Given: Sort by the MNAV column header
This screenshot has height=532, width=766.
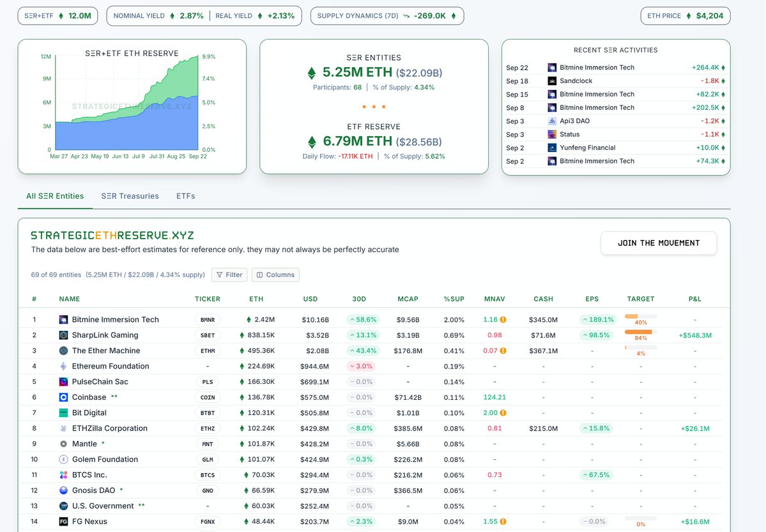Looking at the screenshot, I should (494, 299).
